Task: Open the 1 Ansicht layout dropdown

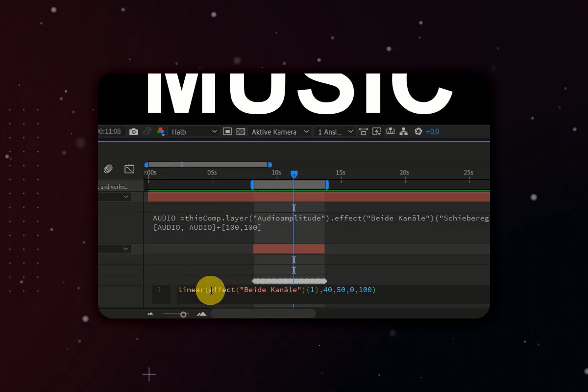Action: coord(335,132)
